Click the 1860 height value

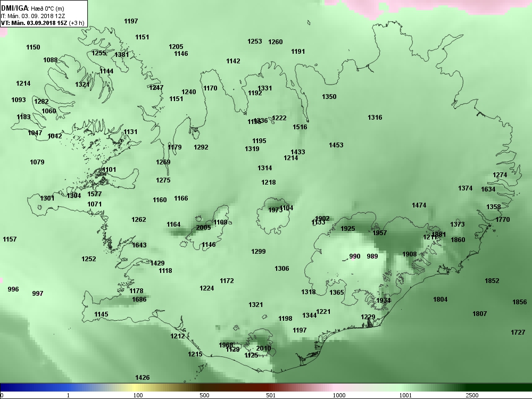click(x=458, y=240)
